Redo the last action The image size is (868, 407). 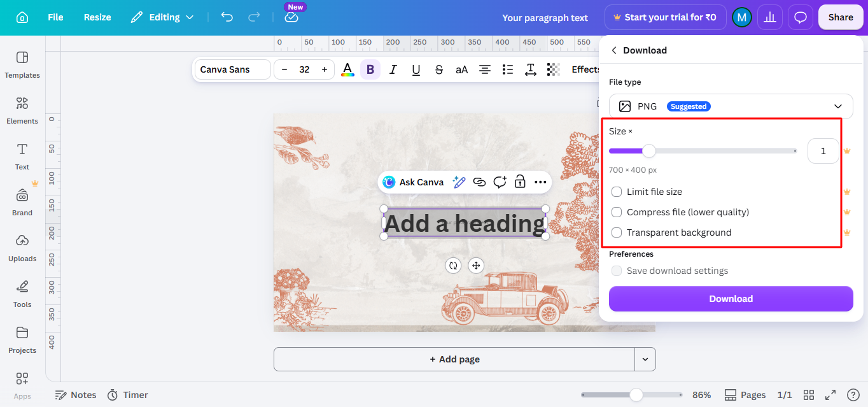[x=254, y=17]
